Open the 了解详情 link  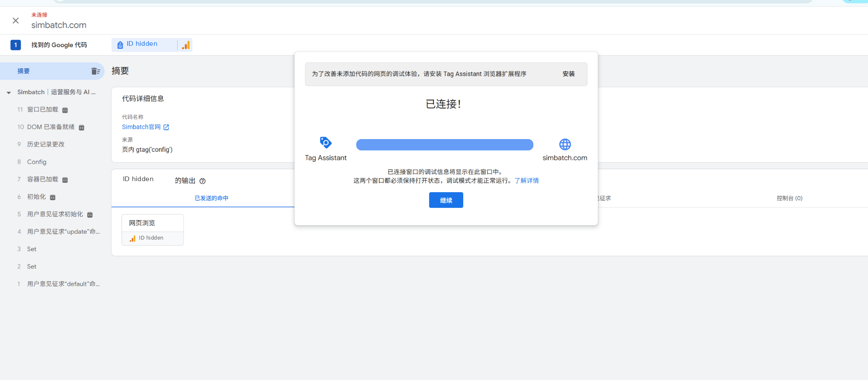click(x=526, y=181)
